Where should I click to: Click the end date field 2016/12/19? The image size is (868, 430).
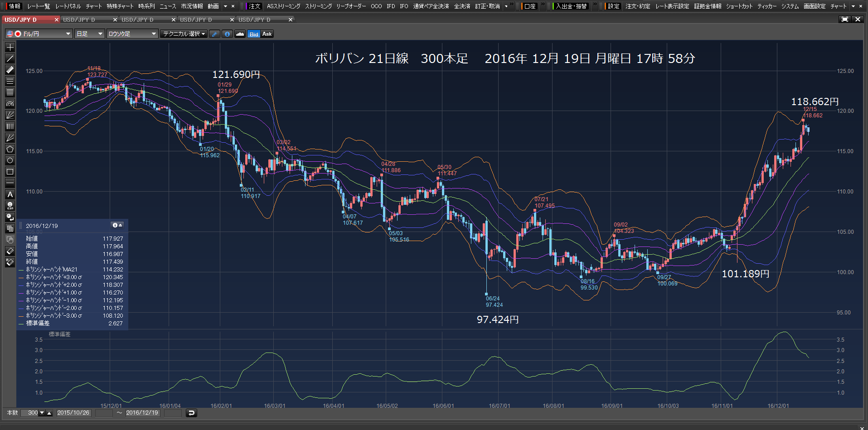[142, 413]
